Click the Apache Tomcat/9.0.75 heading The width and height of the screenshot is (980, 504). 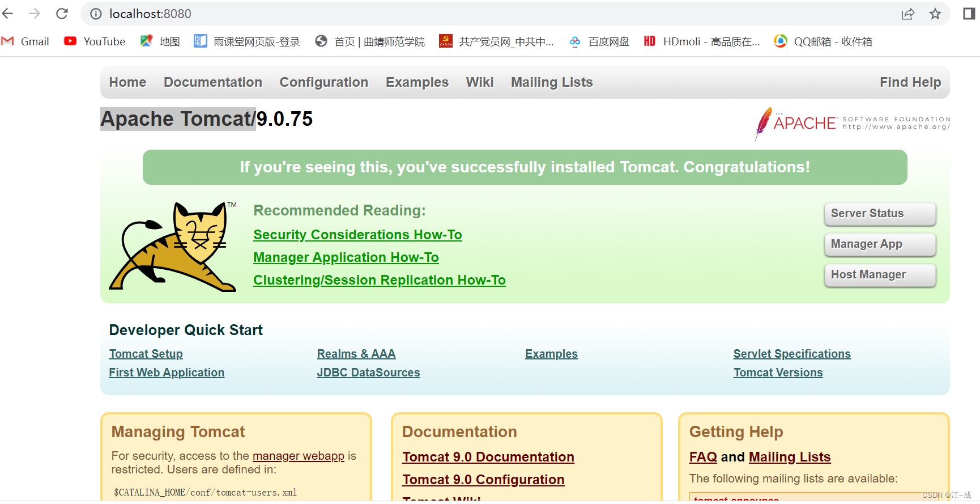pos(207,119)
